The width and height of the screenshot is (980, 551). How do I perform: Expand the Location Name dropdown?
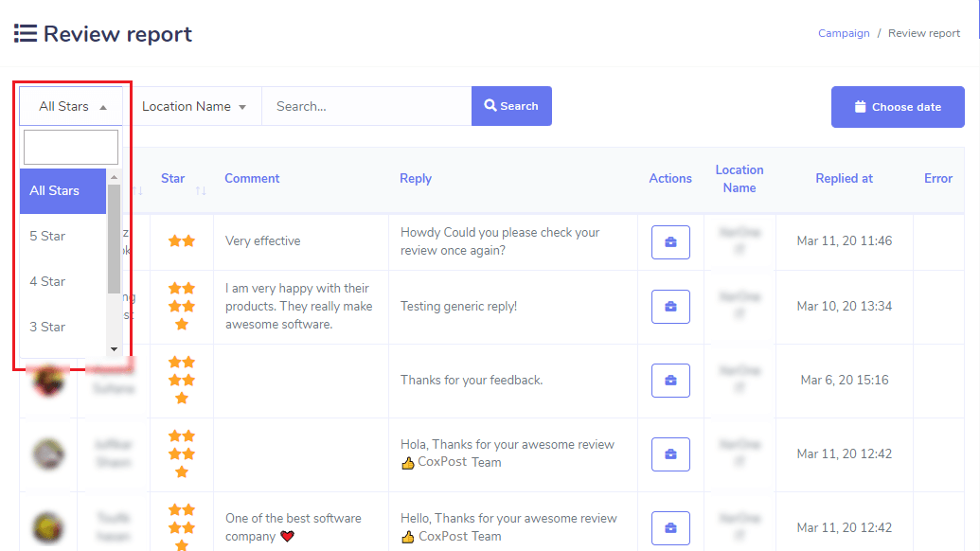click(x=194, y=107)
